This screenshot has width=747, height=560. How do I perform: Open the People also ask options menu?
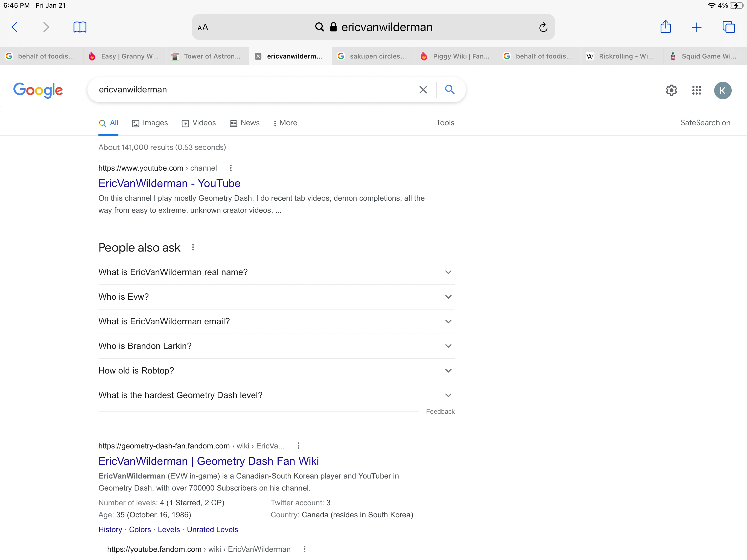pyautogui.click(x=192, y=247)
